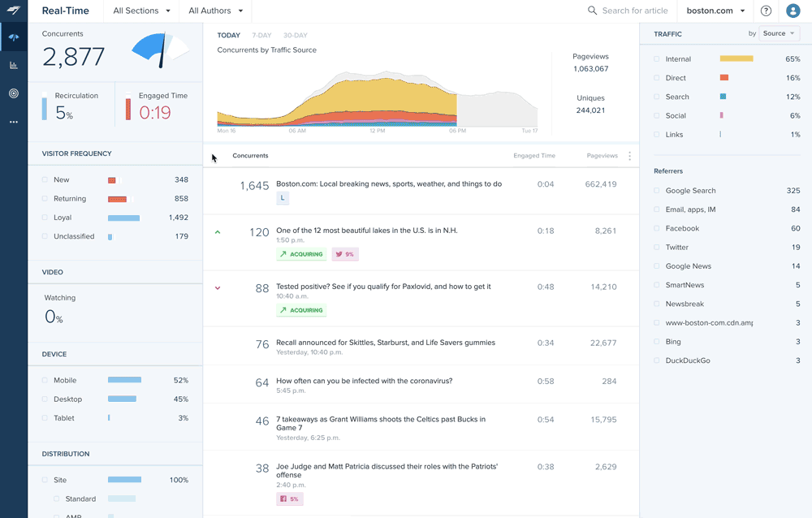This screenshot has height=518, width=812.
Task: Sort by Concurrents column header
Action: 250,155
